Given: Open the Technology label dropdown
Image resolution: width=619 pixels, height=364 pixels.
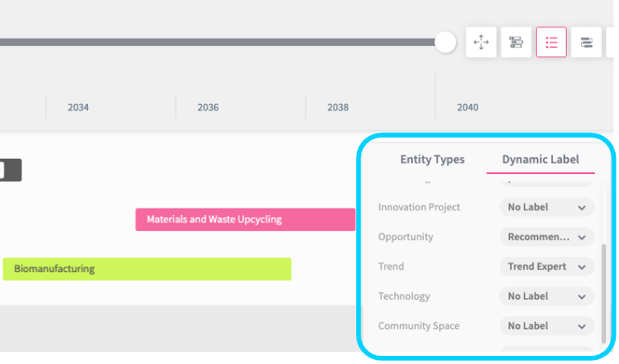Looking at the screenshot, I should coord(546,296).
